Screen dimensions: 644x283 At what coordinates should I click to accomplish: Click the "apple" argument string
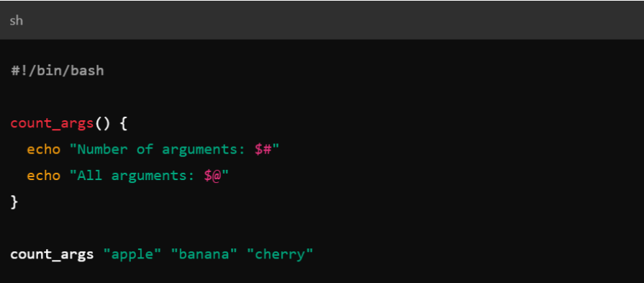pyautogui.click(x=132, y=255)
